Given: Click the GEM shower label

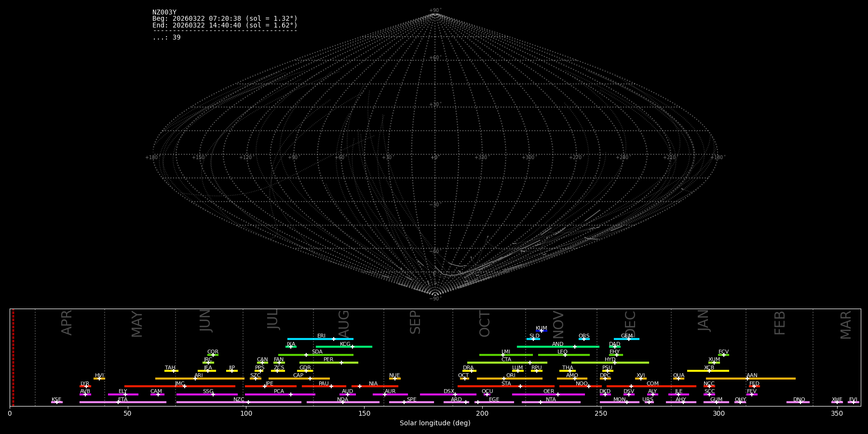Looking at the screenshot, I should 627,336.
